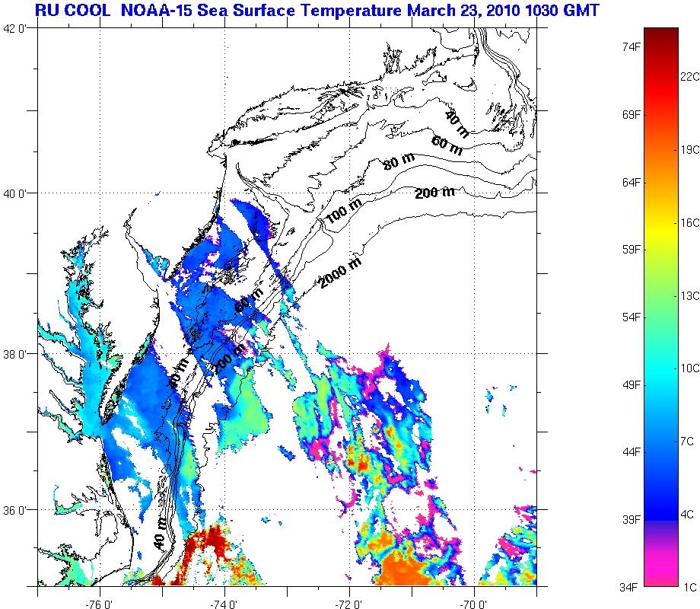Click the 4C legend label
This screenshot has width=700, height=609.
point(688,515)
